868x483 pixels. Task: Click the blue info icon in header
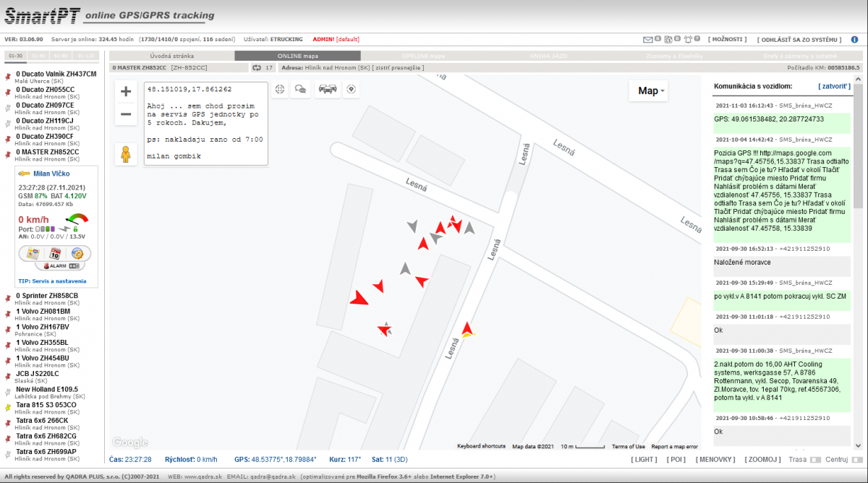tap(854, 39)
